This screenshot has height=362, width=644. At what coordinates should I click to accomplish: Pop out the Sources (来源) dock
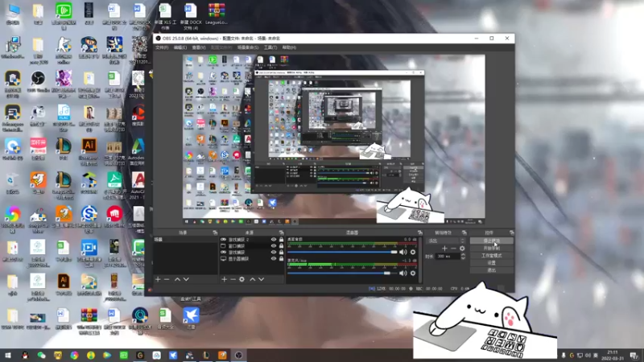pyautogui.click(x=281, y=232)
